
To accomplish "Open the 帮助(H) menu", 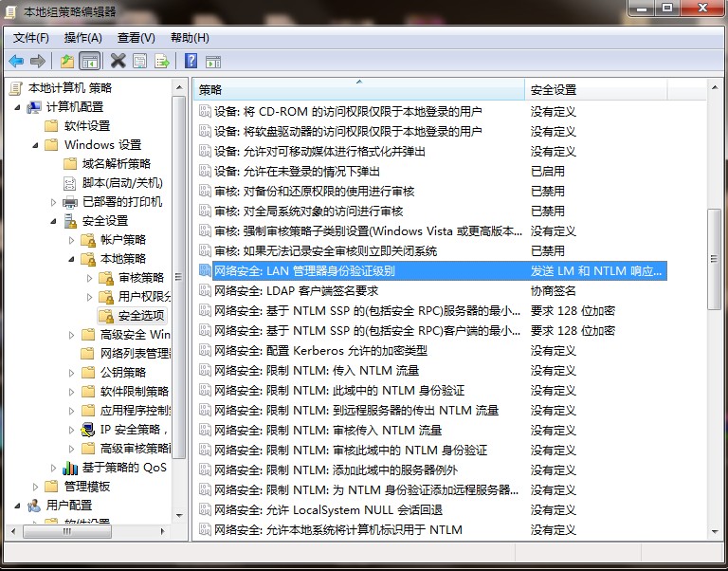I will pyautogui.click(x=190, y=38).
